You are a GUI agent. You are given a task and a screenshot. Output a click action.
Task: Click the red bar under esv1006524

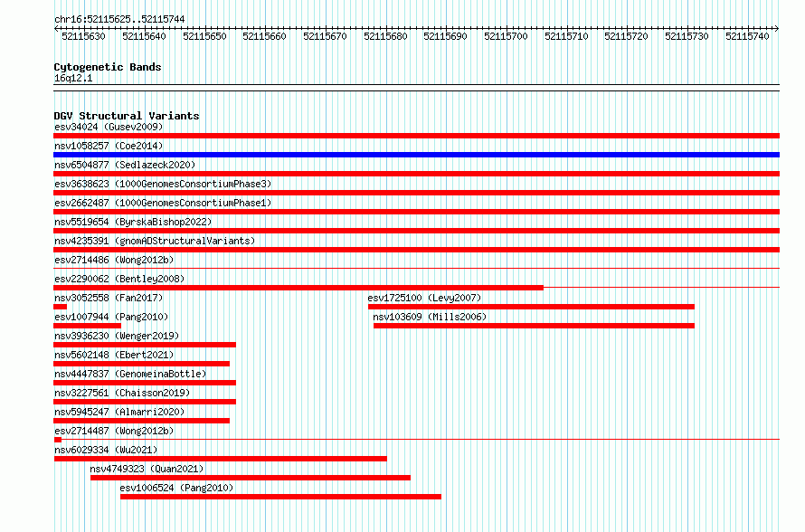[x=280, y=497]
